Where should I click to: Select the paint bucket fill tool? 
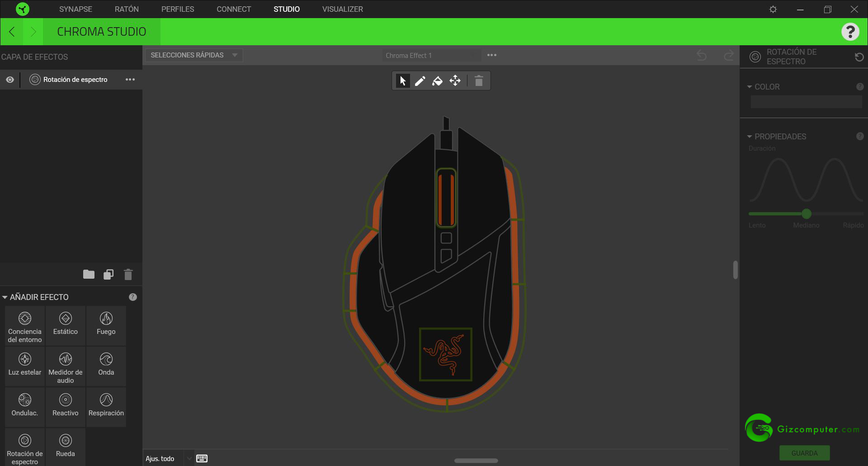[437, 81]
